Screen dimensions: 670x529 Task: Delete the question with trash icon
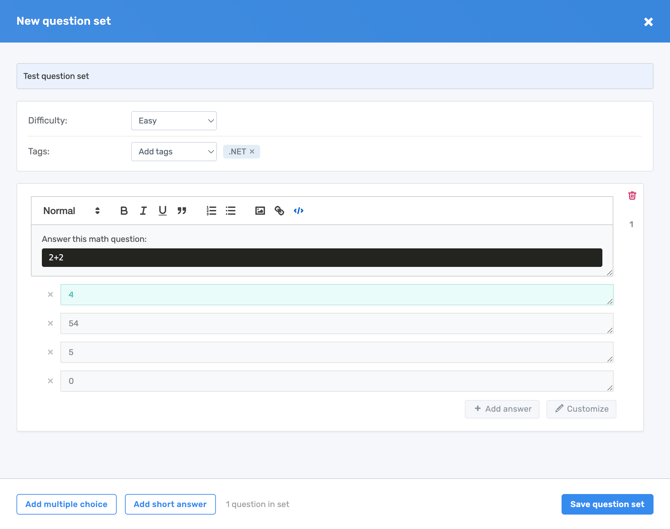[x=632, y=196]
